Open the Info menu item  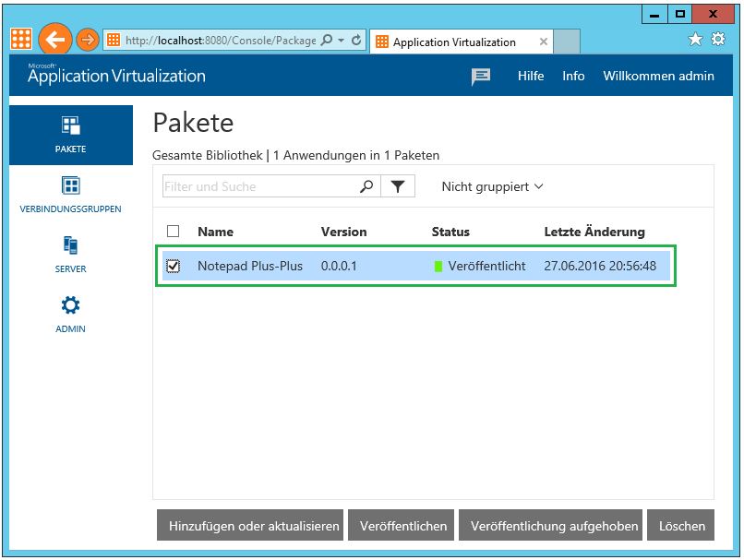(x=573, y=77)
